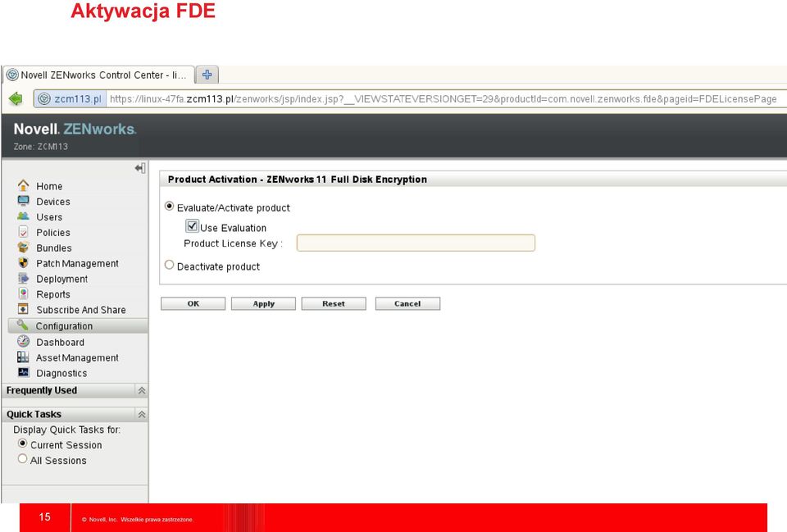Click the site identity icon in address bar

(44, 99)
